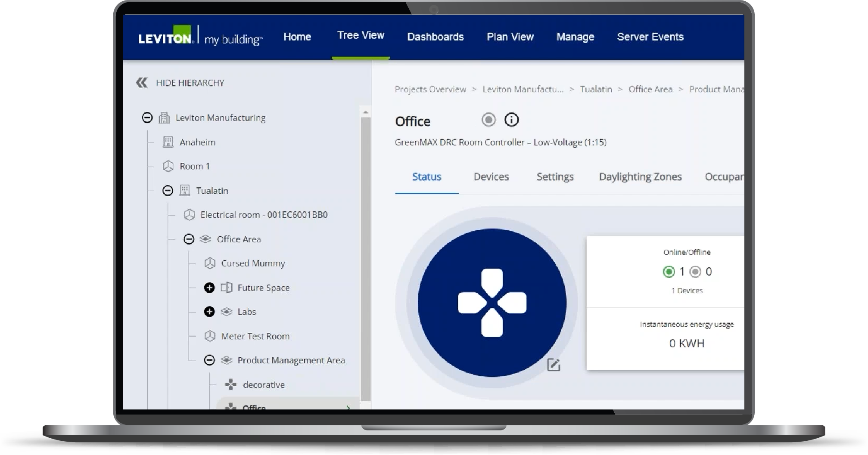Image resolution: width=868 pixels, height=455 pixels.
Task: Click the Leviton Manufacturing building icon
Action: click(x=164, y=118)
